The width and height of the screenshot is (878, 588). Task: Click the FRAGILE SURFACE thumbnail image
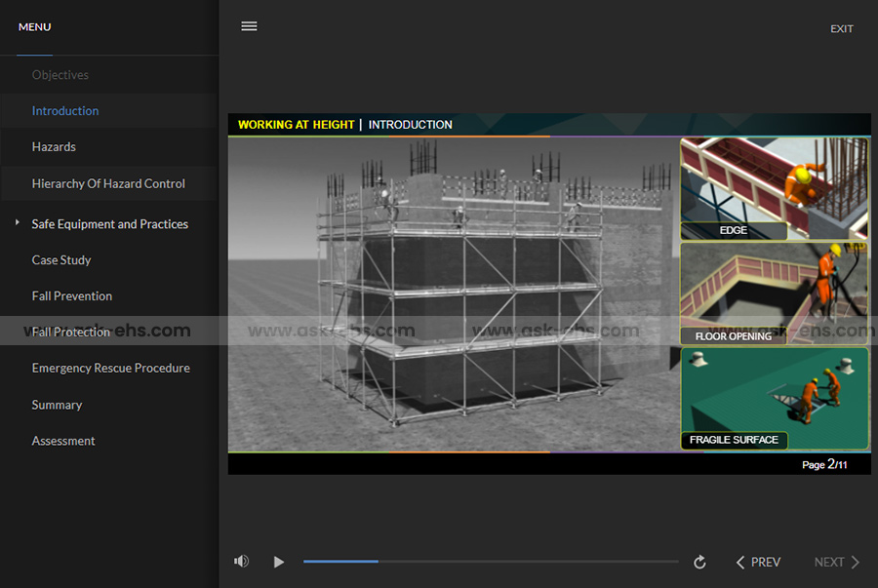click(x=775, y=399)
